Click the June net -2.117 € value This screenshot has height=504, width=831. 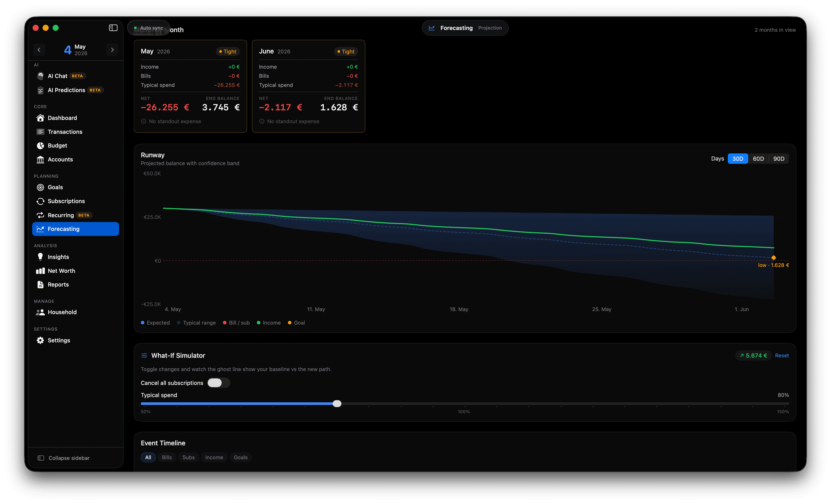coord(280,107)
